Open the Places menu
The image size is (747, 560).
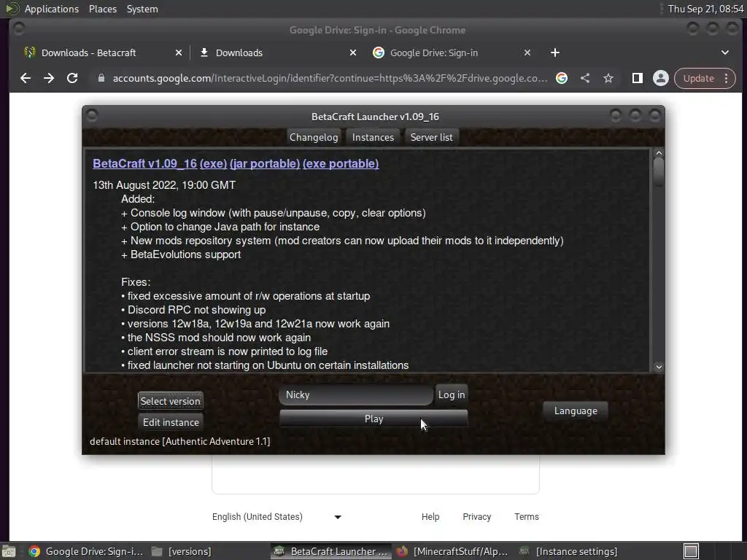tap(102, 9)
